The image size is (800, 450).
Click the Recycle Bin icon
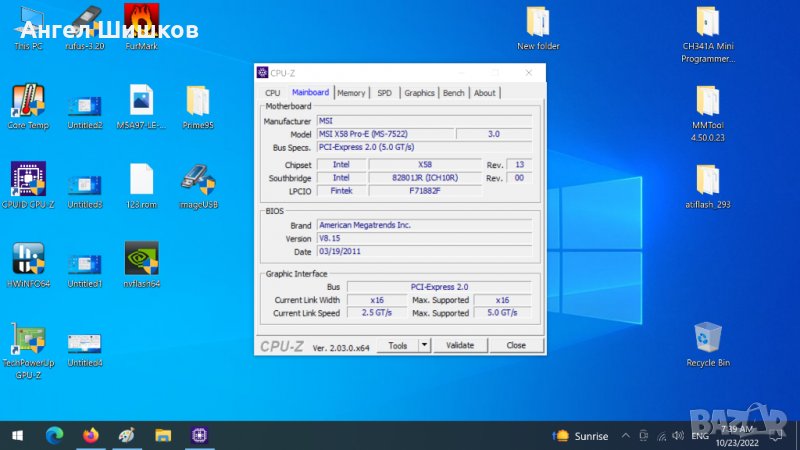pyautogui.click(x=708, y=338)
